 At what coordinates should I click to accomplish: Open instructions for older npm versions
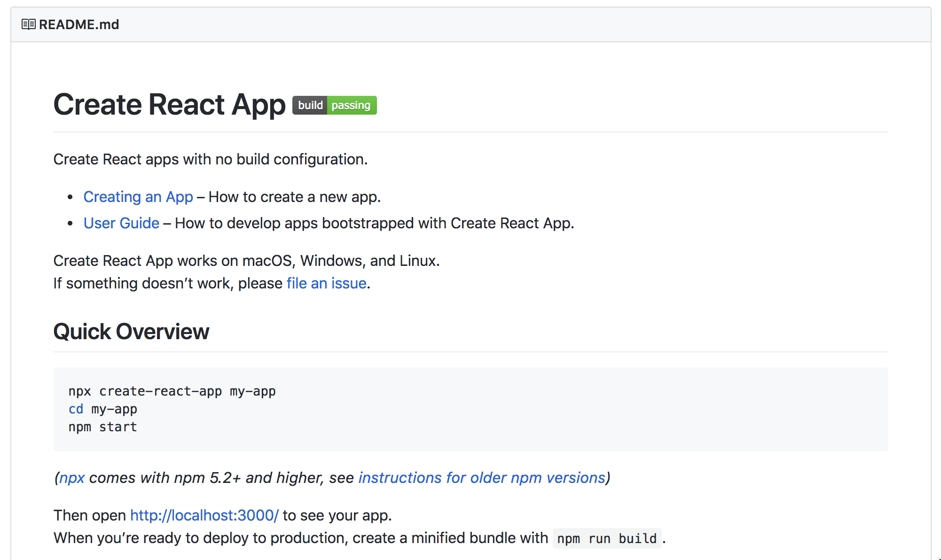[x=482, y=478]
